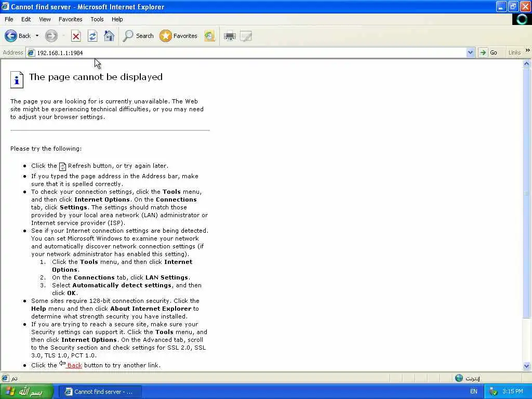Minimize the Internet Explorer window
The image size is (532, 399).
click(x=501, y=6)
